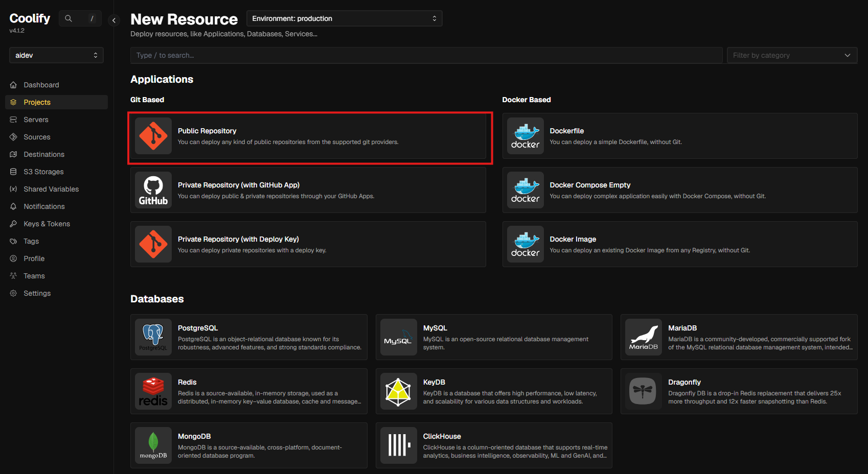Screen dimensions: 868x474
Task: Click the Shared Variables icon in sidebar
Action: click(x=13, y=189)
